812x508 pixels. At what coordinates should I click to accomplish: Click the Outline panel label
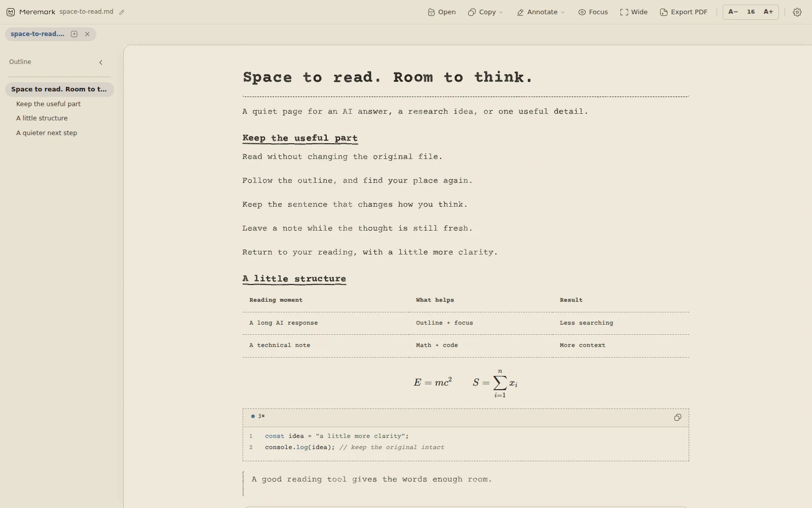click(x=20, y=62)
